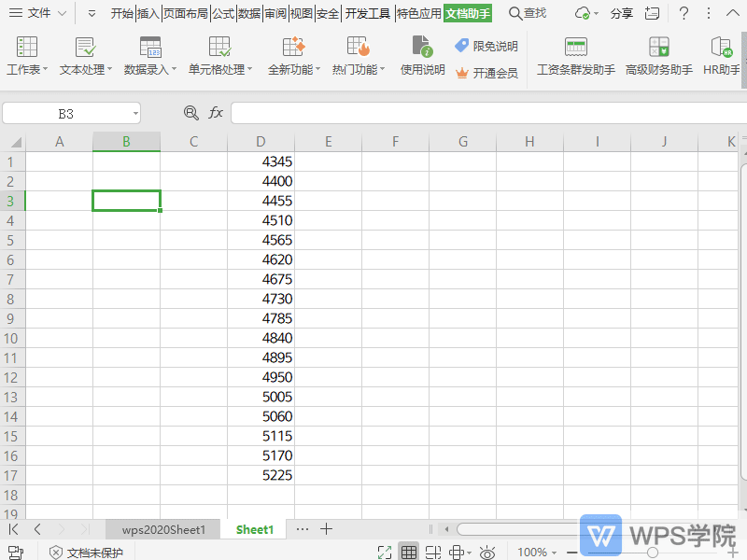Click the 限免说明 tag link
This screenshot has width=747, height=560.
[486, 46]
